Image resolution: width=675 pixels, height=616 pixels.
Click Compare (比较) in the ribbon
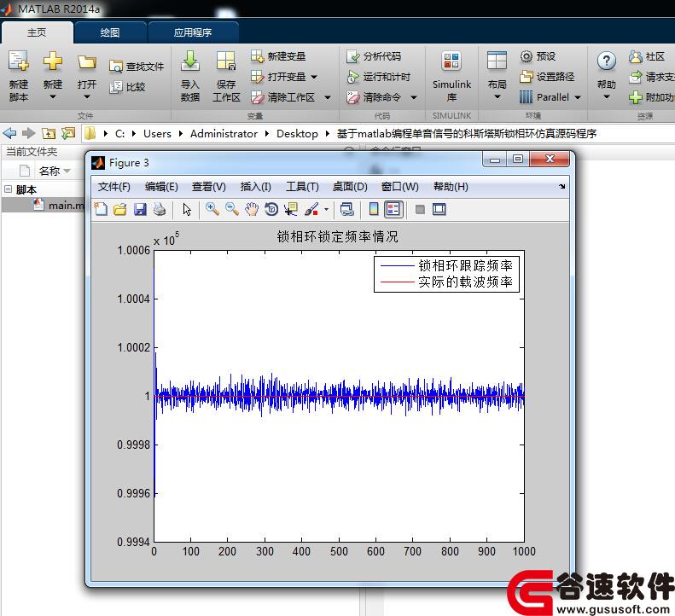127,87
